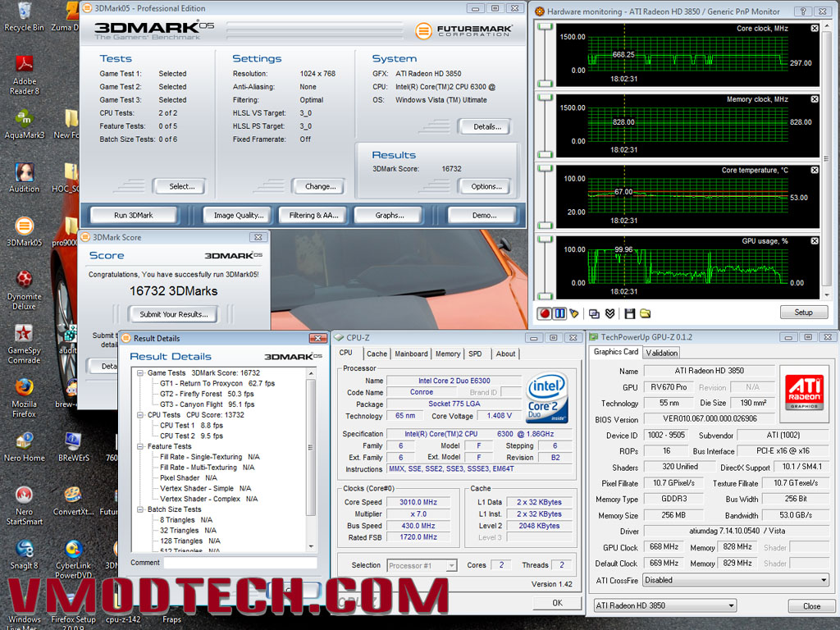
Task: Pause hardware monitoring with the pause icon
Action: 559,313
